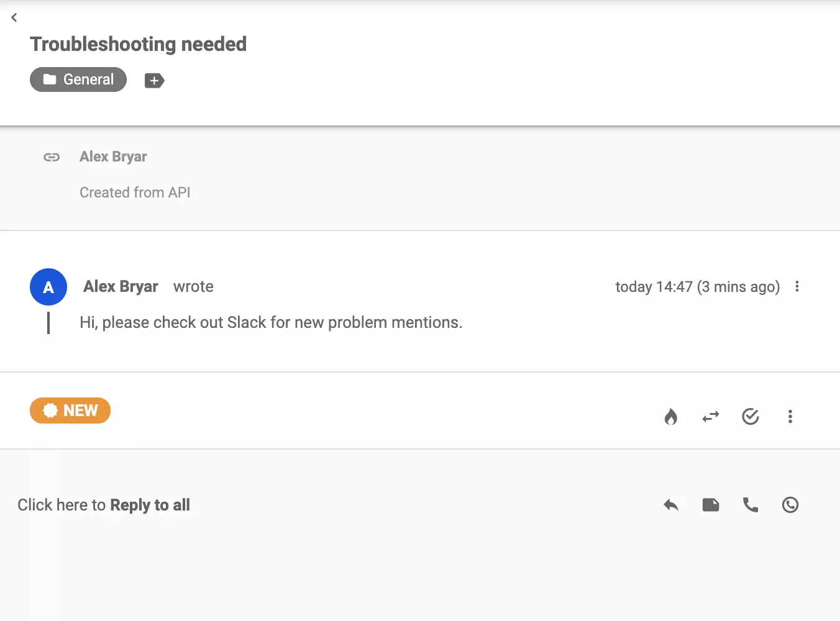
Task: Start a WhatsApp message via its icon
Action: point(790,505)
